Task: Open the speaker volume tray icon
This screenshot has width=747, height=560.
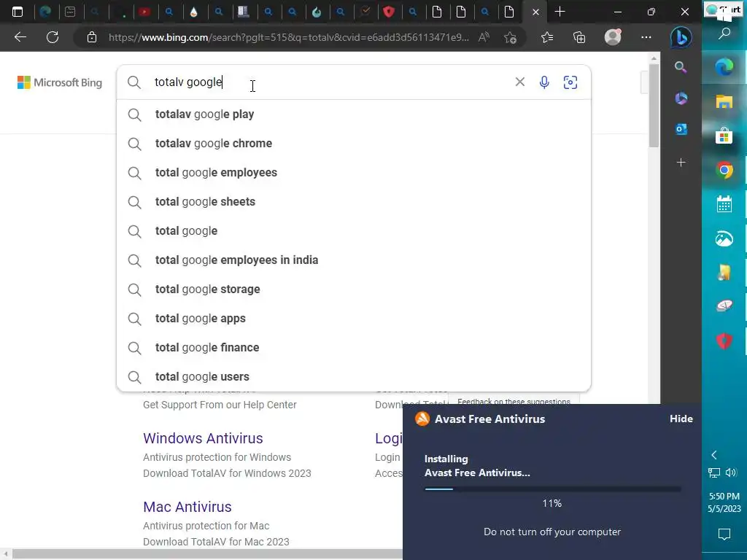Action: coord(731,472)
